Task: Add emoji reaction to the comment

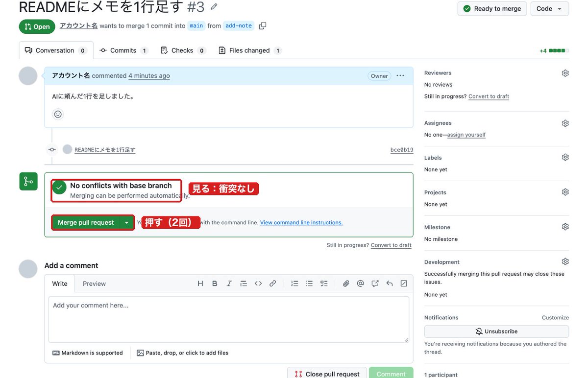Action: point(58,114)
